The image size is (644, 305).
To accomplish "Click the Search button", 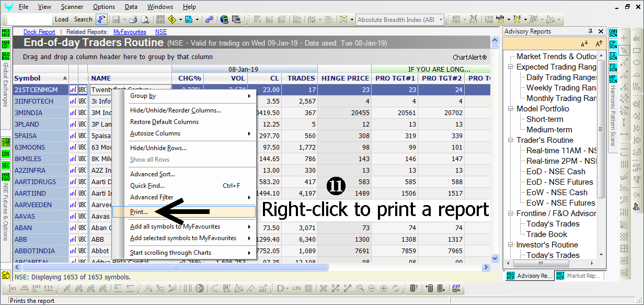I will [83, 19].
